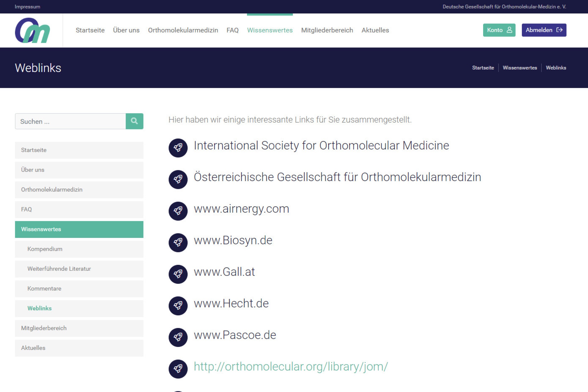The height and width of the screenshot is (392, 588).
Task: Open the orthomolecular.org/library/jom link
Action: click(291, 367)
